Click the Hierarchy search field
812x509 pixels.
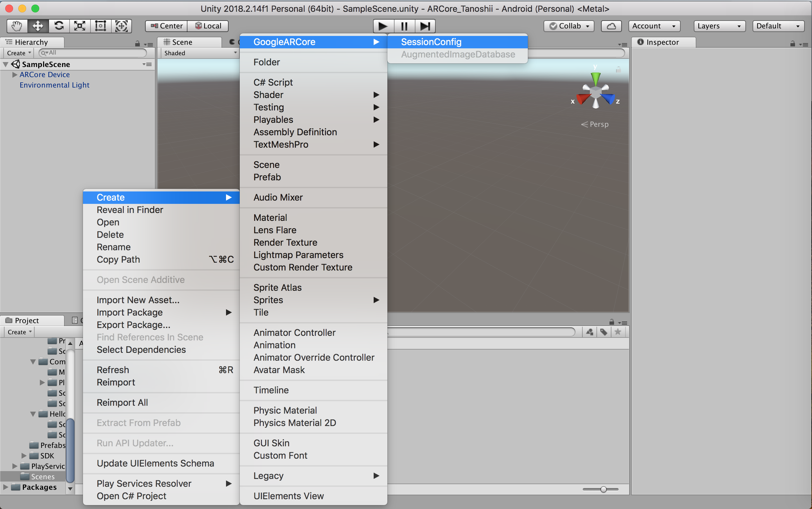point(92,53)
